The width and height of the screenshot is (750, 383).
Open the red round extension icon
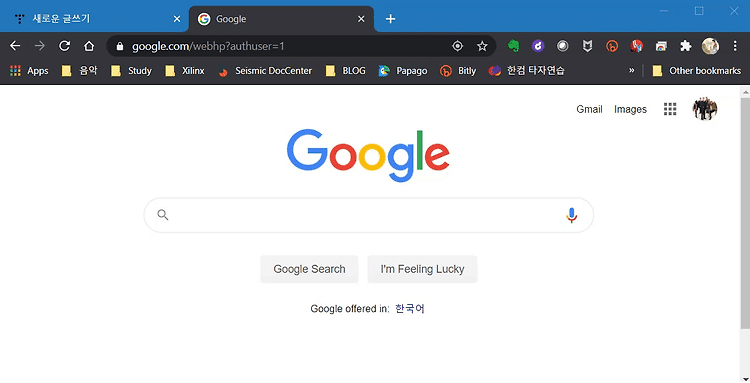[x=636, y=46]
